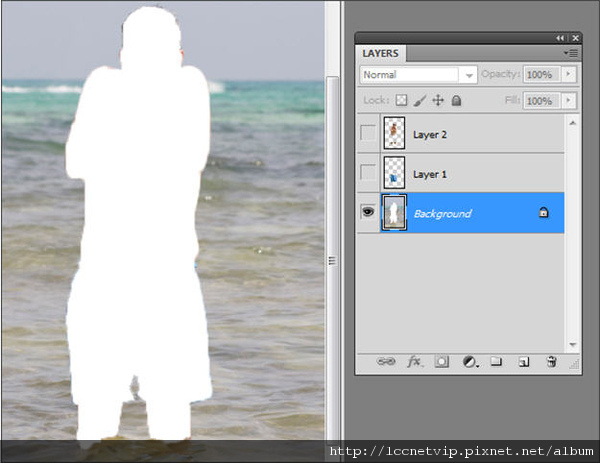The width and height of the screenshot is (600, 463).
Task: Open the Opacity slider arrow
Action: 569,74
